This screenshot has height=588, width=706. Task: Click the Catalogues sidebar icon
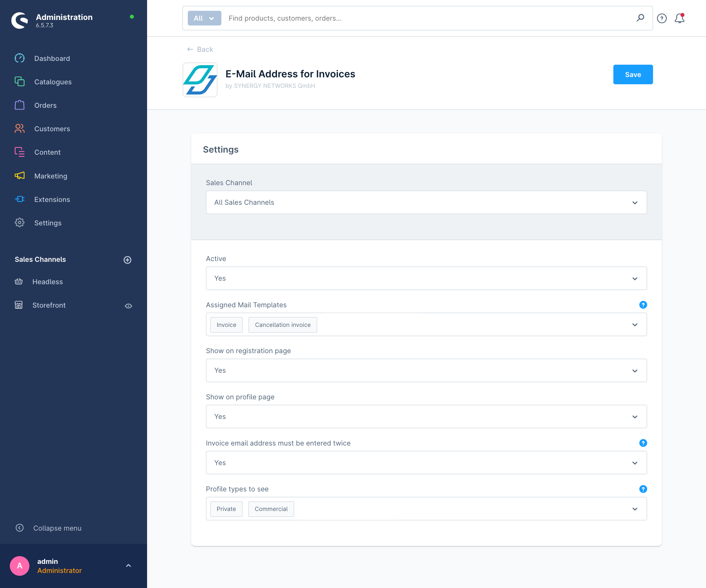[x=19, y=82]
